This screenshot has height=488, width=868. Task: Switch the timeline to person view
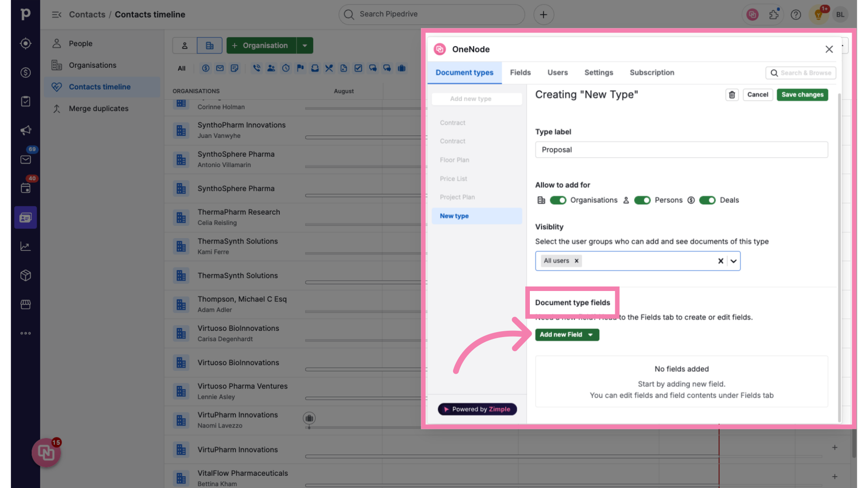tap(184, 45)
